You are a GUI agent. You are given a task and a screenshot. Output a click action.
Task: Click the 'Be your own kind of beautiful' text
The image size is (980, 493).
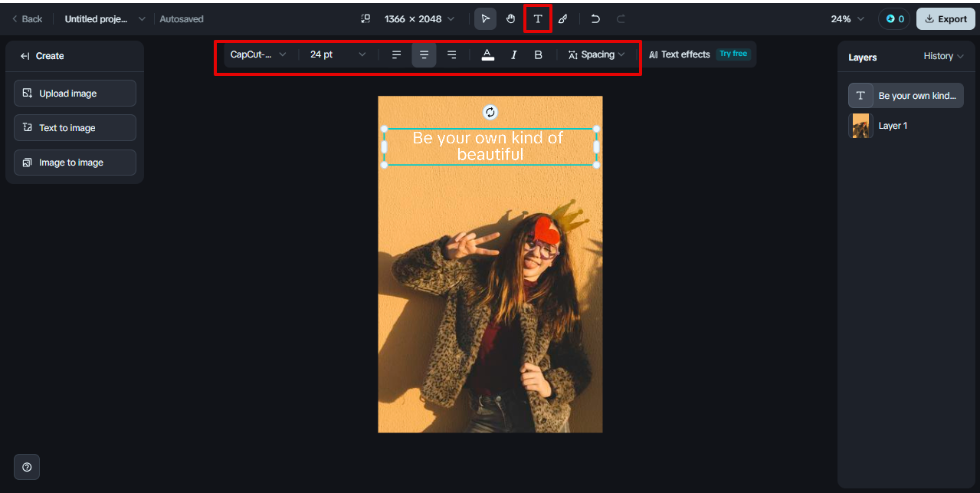(x=490, y=146)
